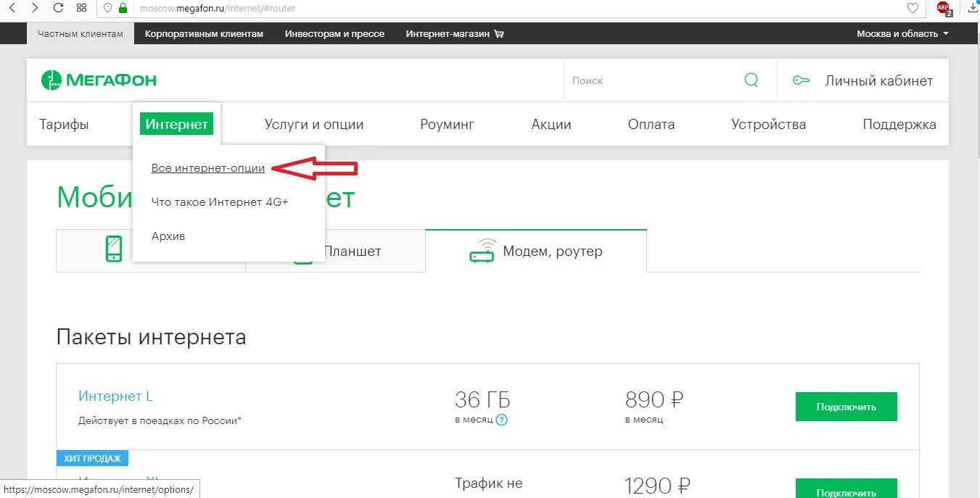Switch to the Модем, роутер tab
This screenshot has height=498, width=980.
coord(536,250)
